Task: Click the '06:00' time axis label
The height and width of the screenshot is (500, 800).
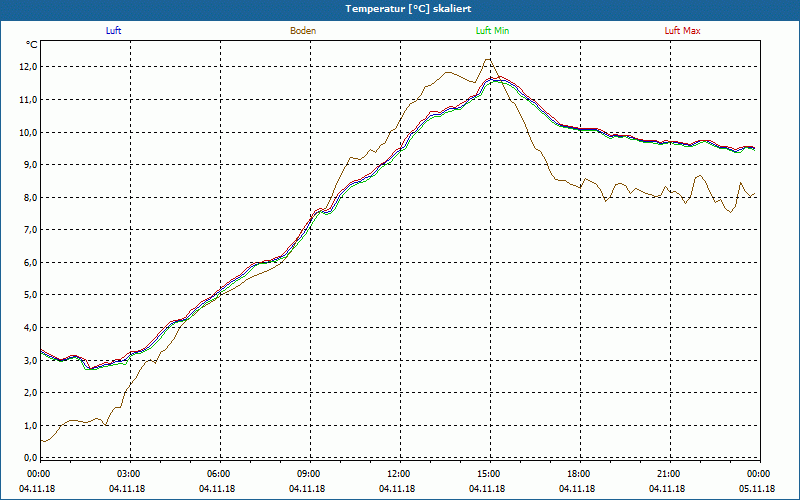Action: point(219,474)
